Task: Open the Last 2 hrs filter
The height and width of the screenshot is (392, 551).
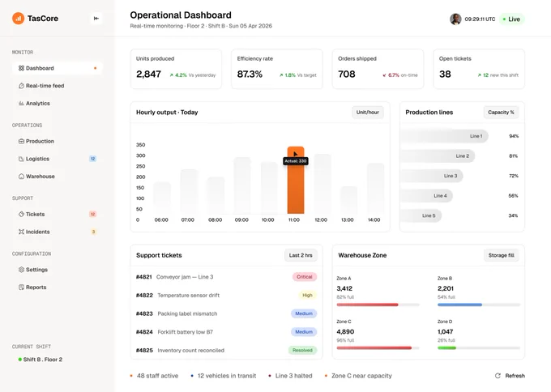Action: click(x=301, y=255)
